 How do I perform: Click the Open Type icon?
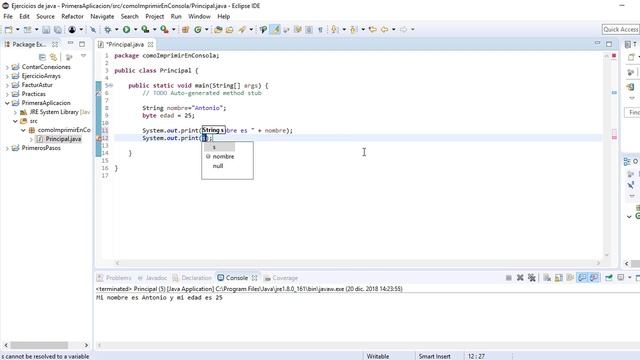pyautogui.click(x=218, y=30)
